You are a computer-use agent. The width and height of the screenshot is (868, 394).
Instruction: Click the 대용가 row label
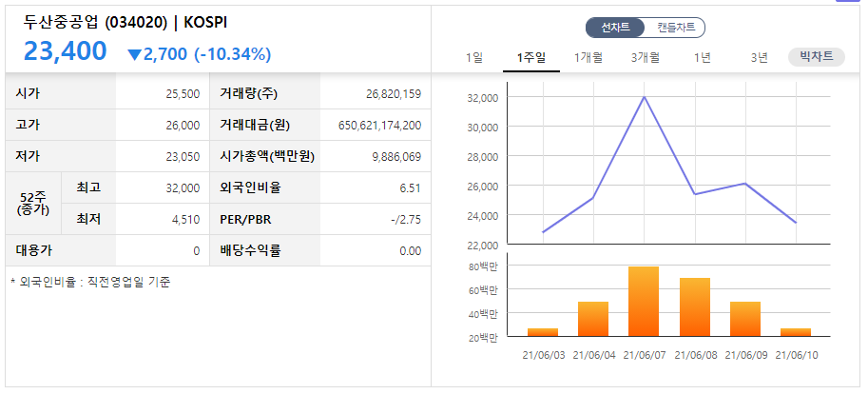34,250
